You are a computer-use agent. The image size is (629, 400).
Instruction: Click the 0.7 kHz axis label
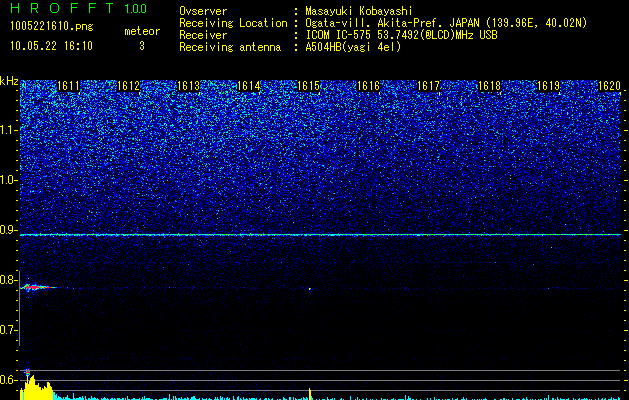(x=8, y=330)
